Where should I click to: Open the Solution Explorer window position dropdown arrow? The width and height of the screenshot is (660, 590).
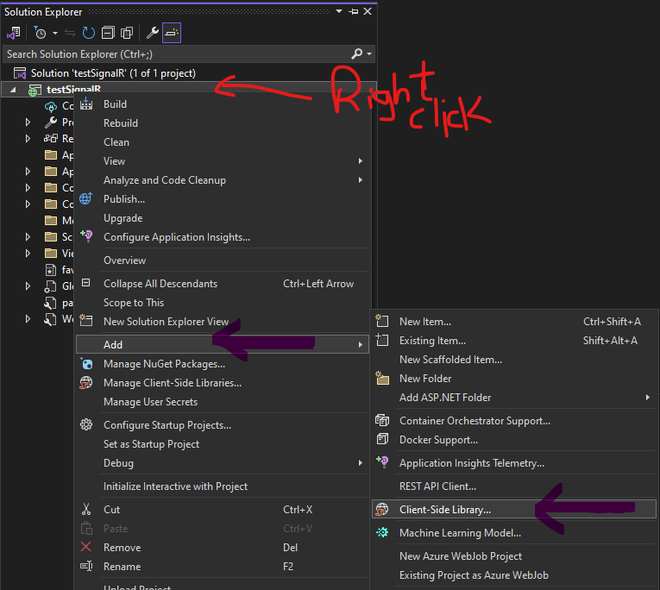coord(339,11)
